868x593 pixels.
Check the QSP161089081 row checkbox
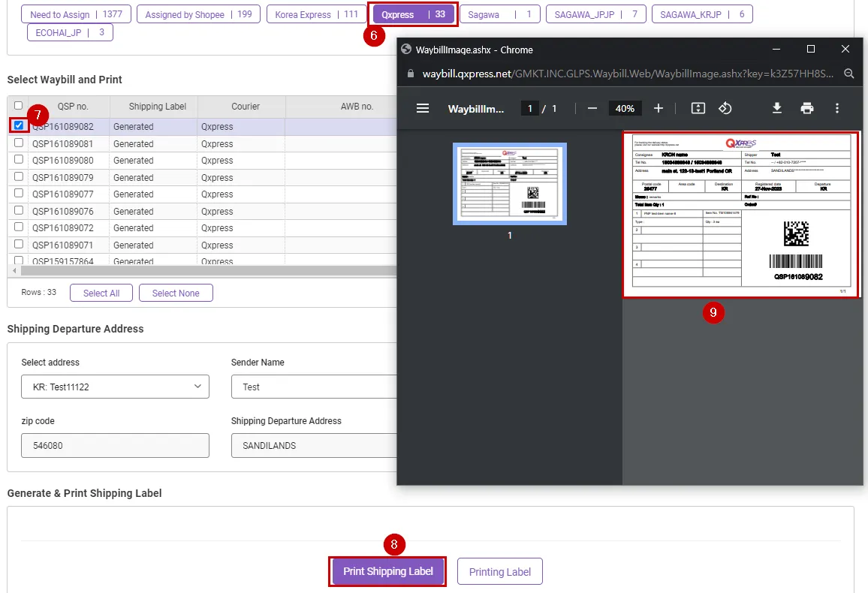point(19,143)
